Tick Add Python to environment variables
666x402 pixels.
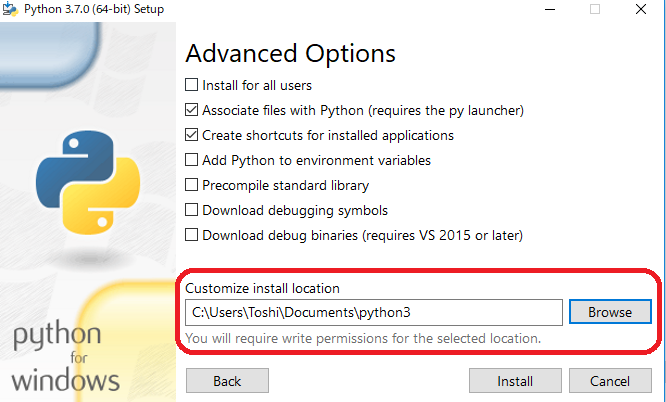point(192,160)
